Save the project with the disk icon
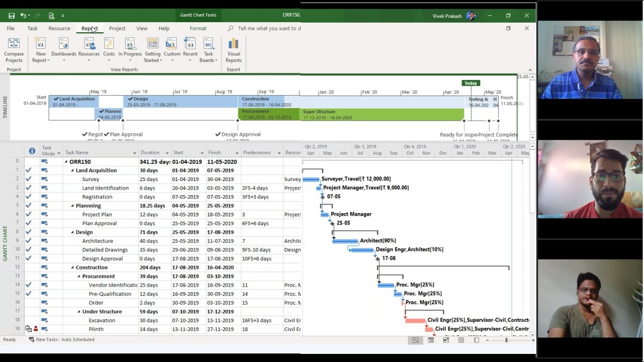 pos(12,16)
